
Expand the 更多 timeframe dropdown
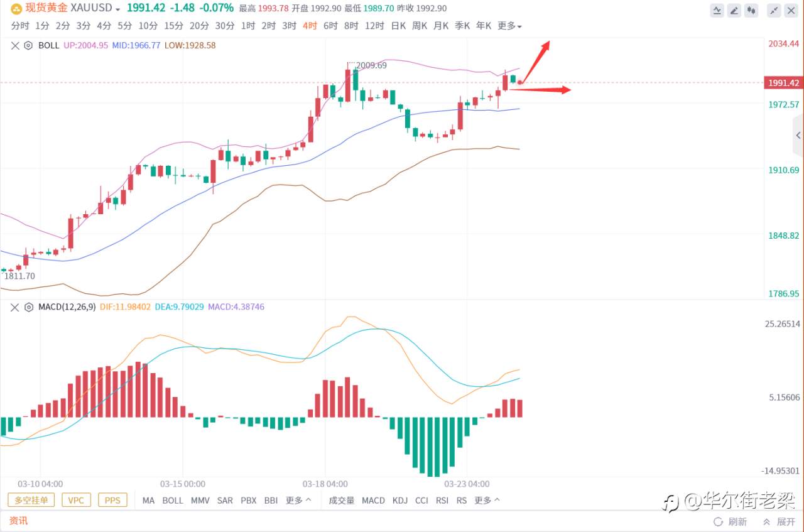click(509, 26)
